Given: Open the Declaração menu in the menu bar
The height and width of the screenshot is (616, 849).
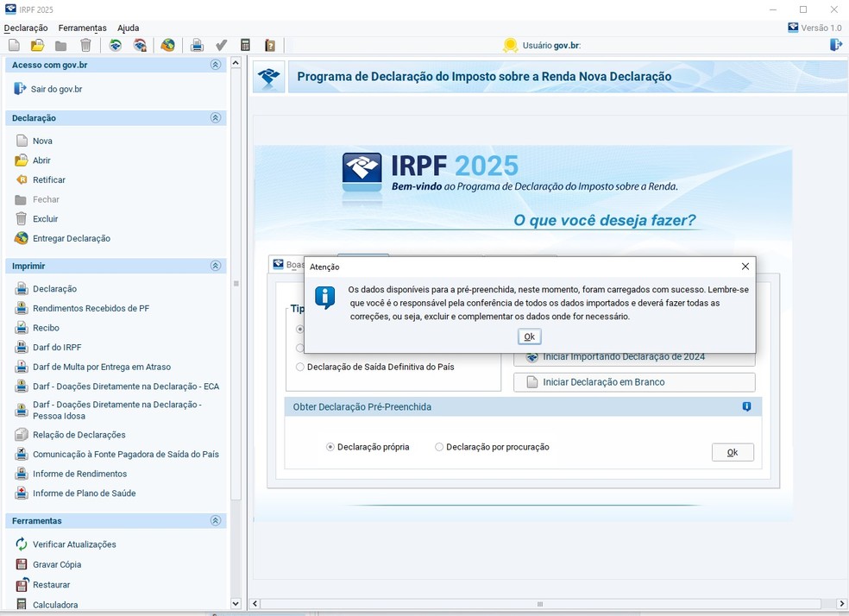Looking at the screenshot, I should click(26, 28).
